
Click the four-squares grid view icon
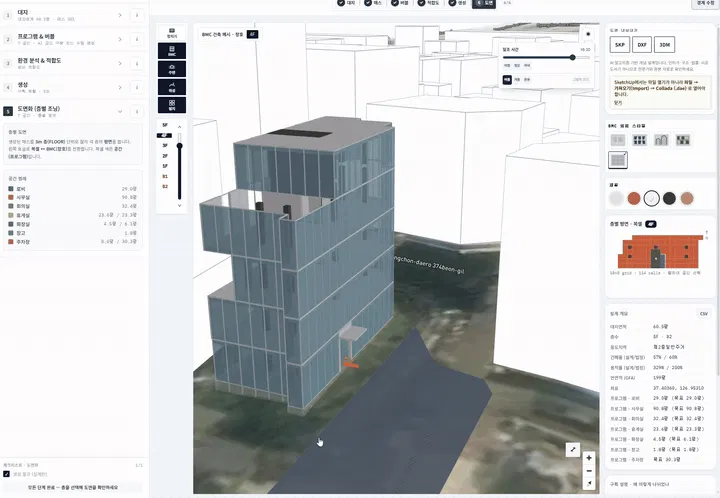(x=172, y=105)
